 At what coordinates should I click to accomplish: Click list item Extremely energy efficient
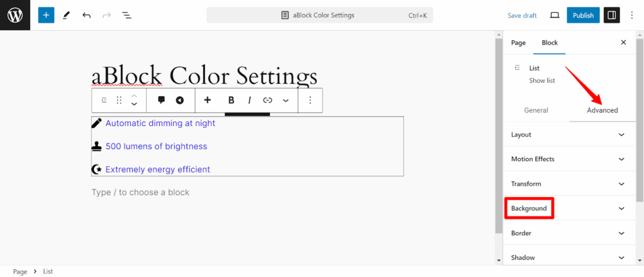[158, 169]
